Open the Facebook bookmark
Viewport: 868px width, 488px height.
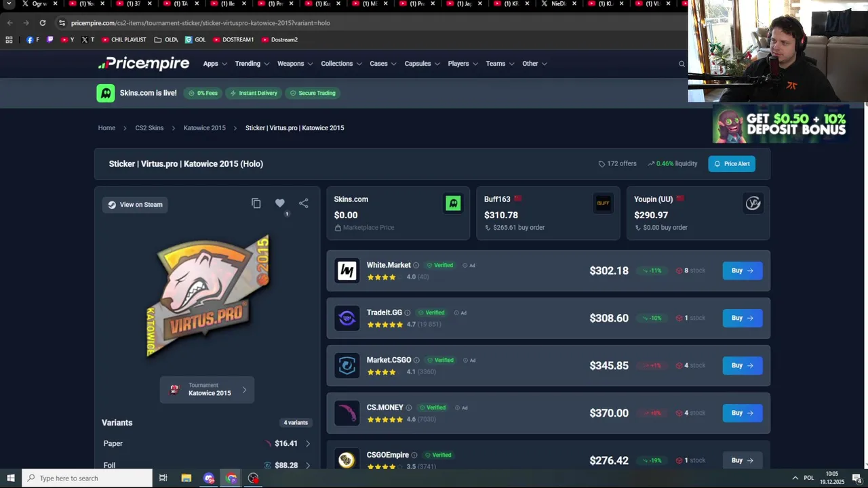pos(33,39)
